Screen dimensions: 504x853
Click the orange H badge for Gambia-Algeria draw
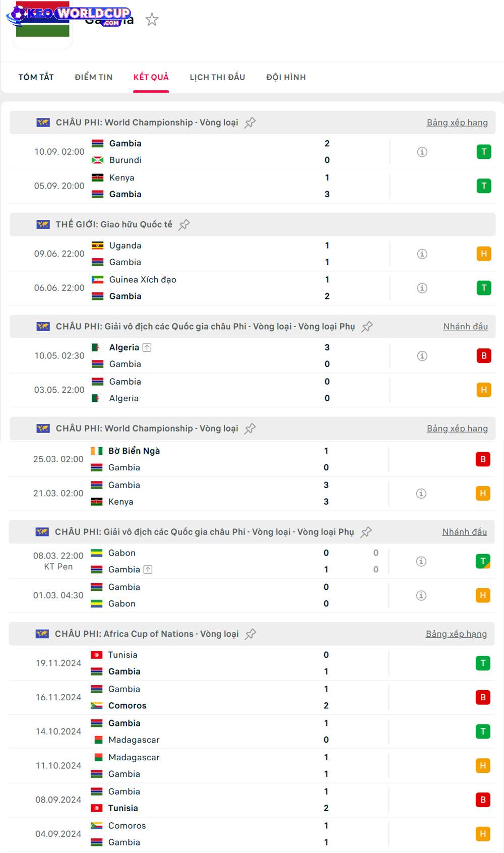[x=484, y=390]
